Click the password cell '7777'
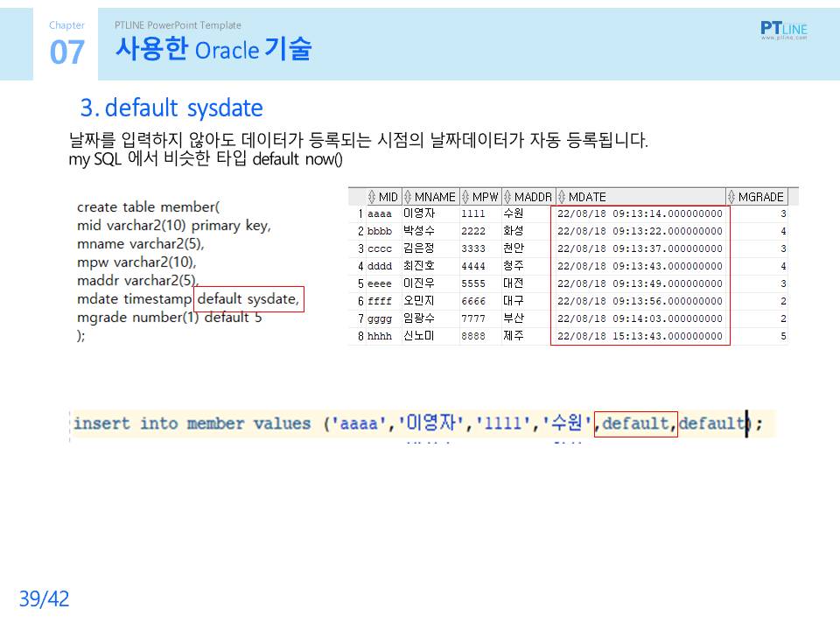This screenshot has height=630, width=840. 473,318
